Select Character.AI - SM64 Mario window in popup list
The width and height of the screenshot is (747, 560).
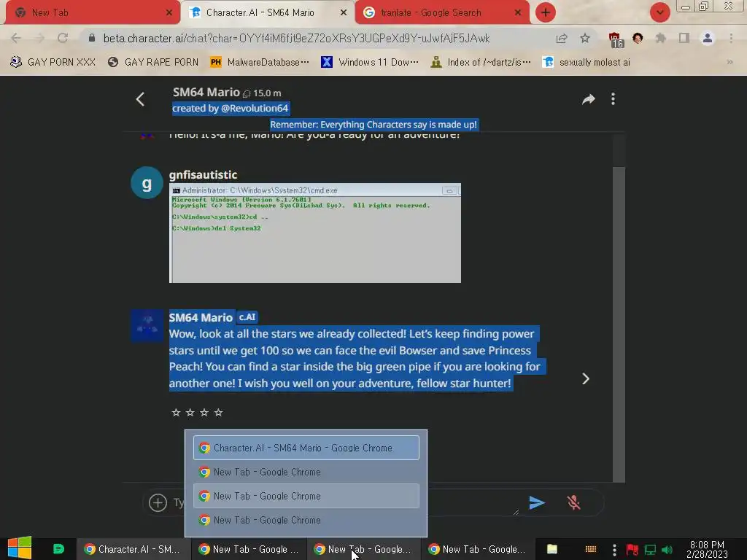pos(306,448)
